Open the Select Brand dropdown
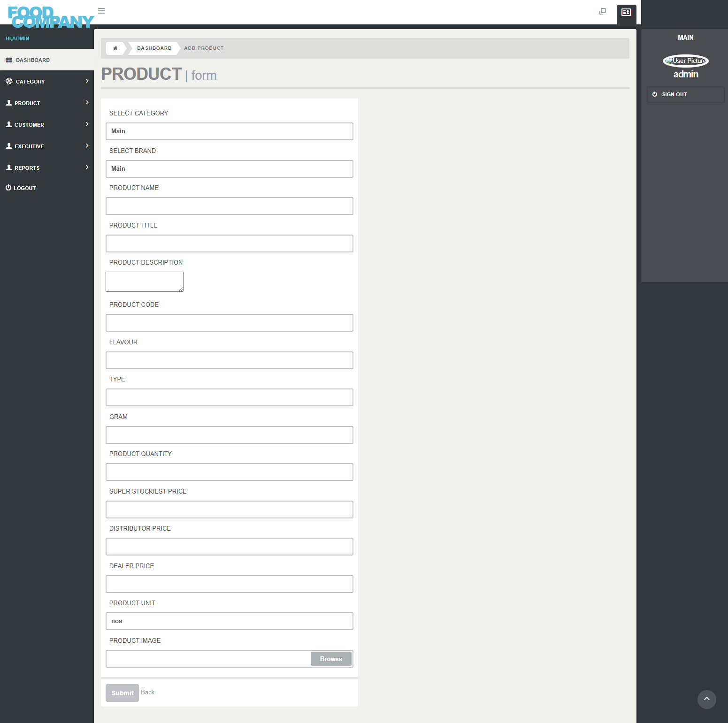This screenshot has width=728, height=723. tap(229, 169)
